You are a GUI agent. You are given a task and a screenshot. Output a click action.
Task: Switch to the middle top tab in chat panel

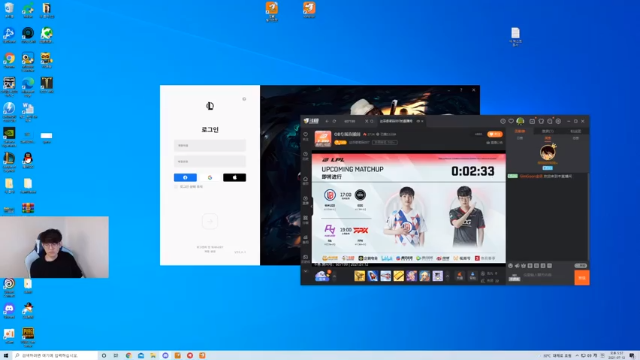(x=548, y=131)
